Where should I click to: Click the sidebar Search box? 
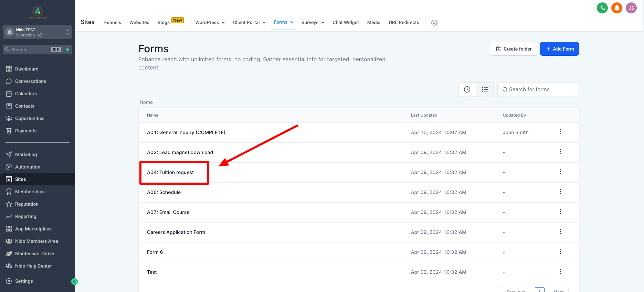(32, 50)
